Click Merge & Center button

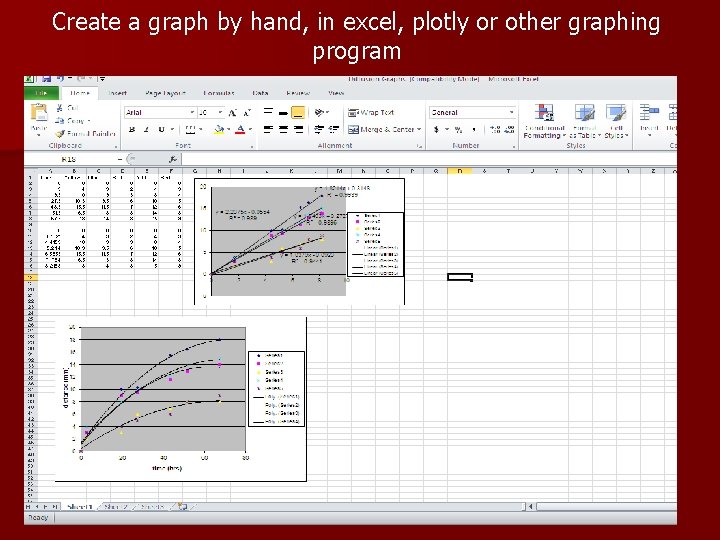coord(381,129)
